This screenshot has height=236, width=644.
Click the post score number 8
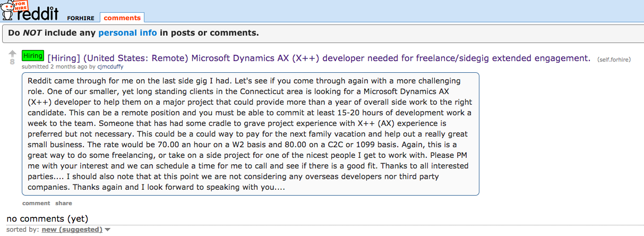pyautogui.click(x=12, y=62)
